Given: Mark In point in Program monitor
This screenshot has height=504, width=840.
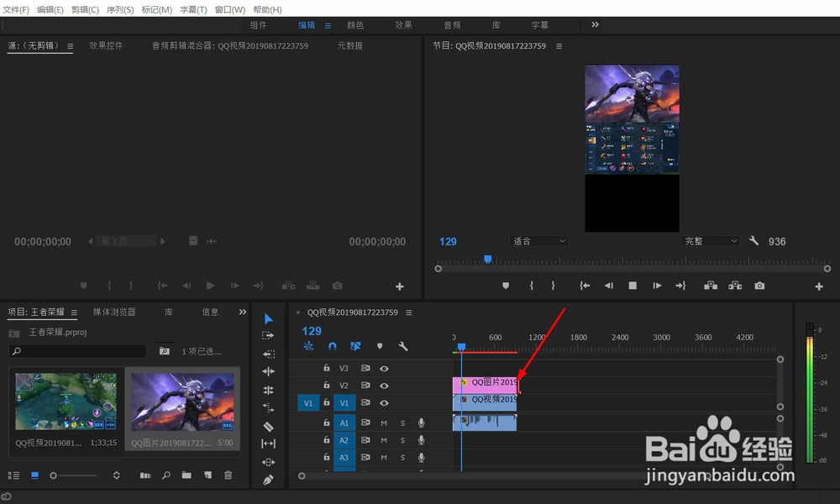Looking at the screenshot, I should [531, 286].
